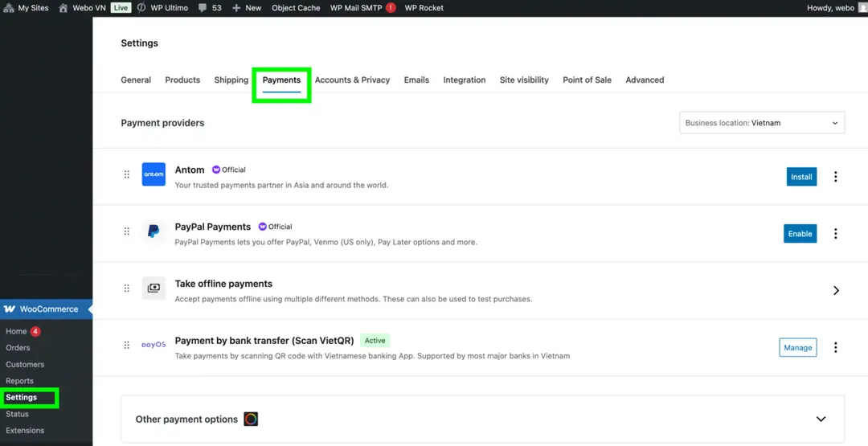Click the plus New content icon
The width and height of the screenshot is (868, 446).
pyautogui.click(x=236, y=8)
